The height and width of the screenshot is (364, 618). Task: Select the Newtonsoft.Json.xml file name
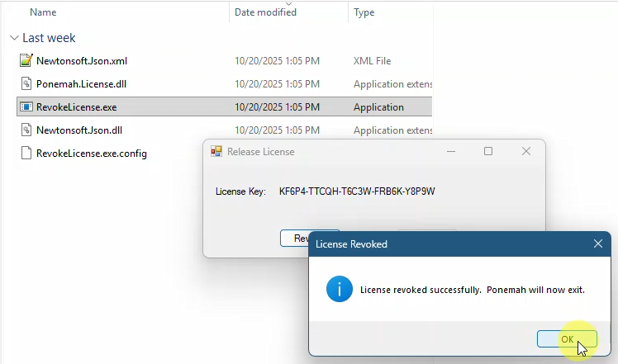click(x=82, y=61)
